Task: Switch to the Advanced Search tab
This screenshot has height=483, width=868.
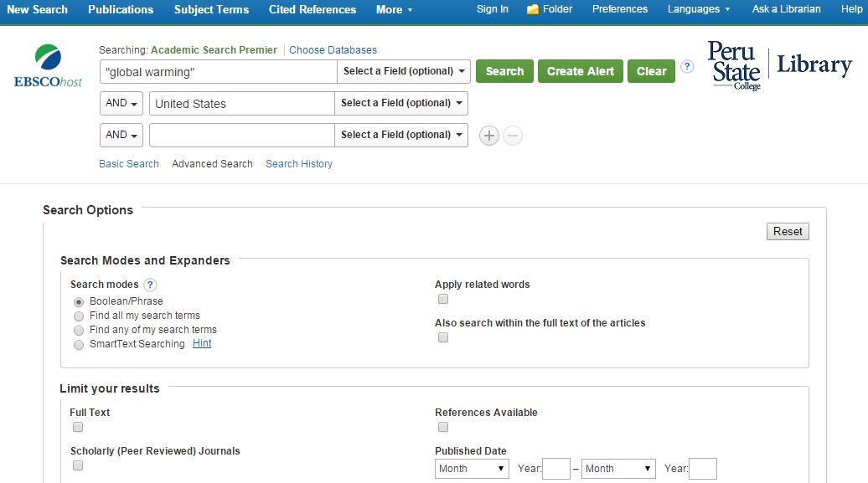Action: click(212, 163)
